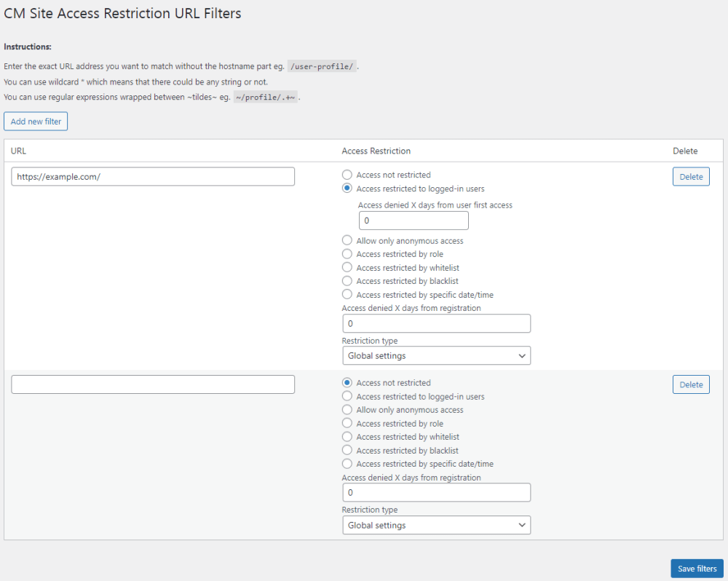Click 'Access denied X days from user first access' field
The height and width of the screenshot is (581, 728).
point(414,221)
